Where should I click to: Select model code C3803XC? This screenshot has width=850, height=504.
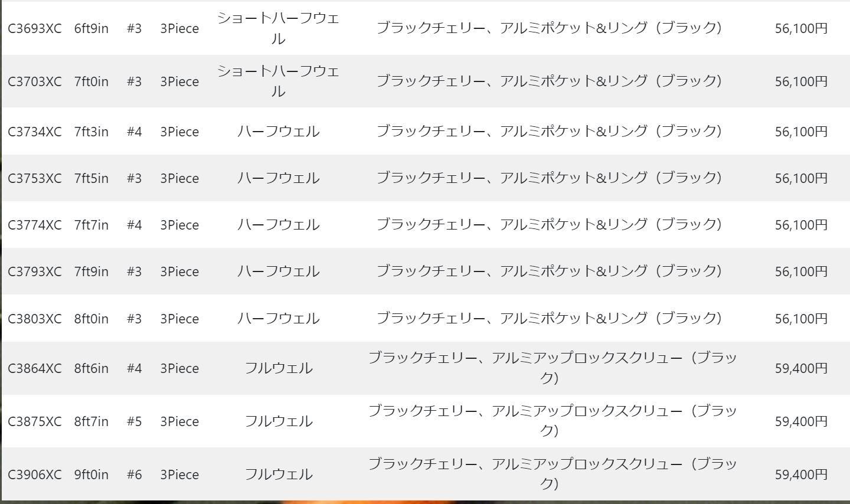(35, 319)
